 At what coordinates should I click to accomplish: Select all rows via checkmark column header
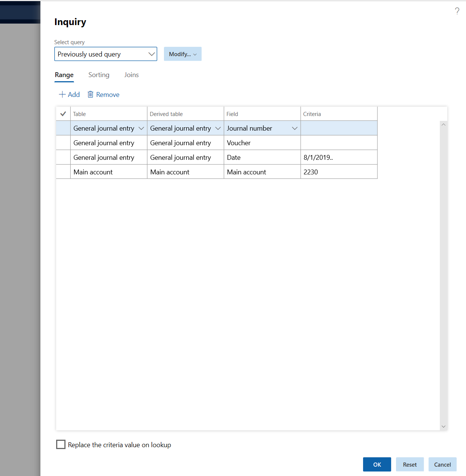click(x=63, y=113)
